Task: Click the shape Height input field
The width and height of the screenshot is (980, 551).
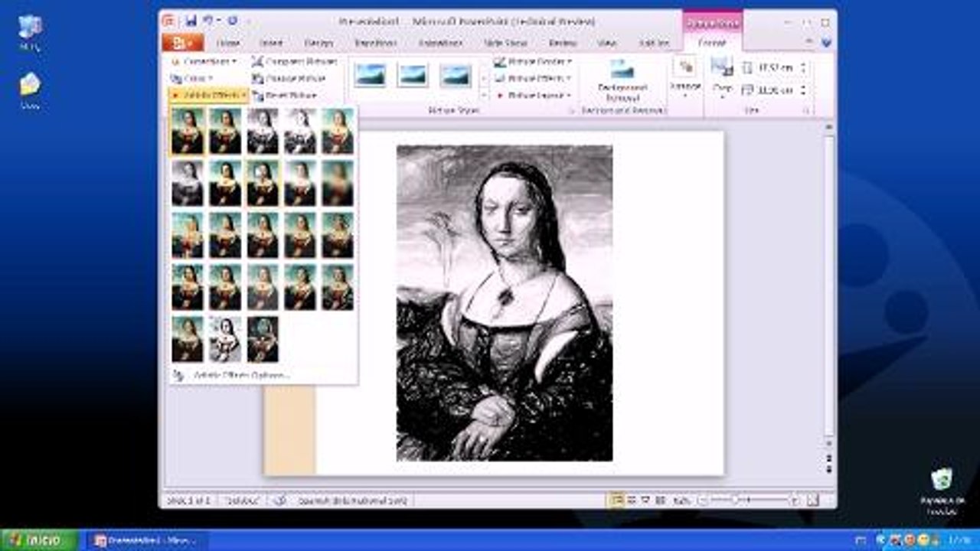Action: coord(777,68)
